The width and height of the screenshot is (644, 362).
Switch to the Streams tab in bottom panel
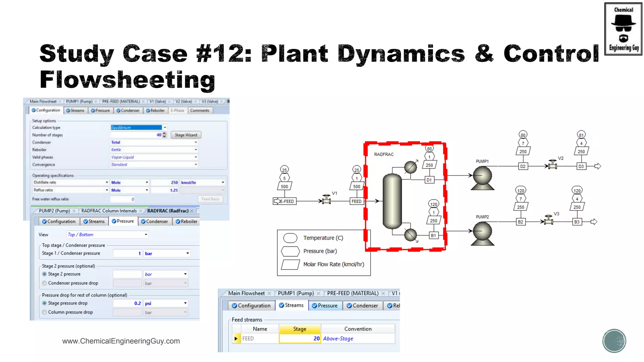pyautogui.click(x=291, y=305)
